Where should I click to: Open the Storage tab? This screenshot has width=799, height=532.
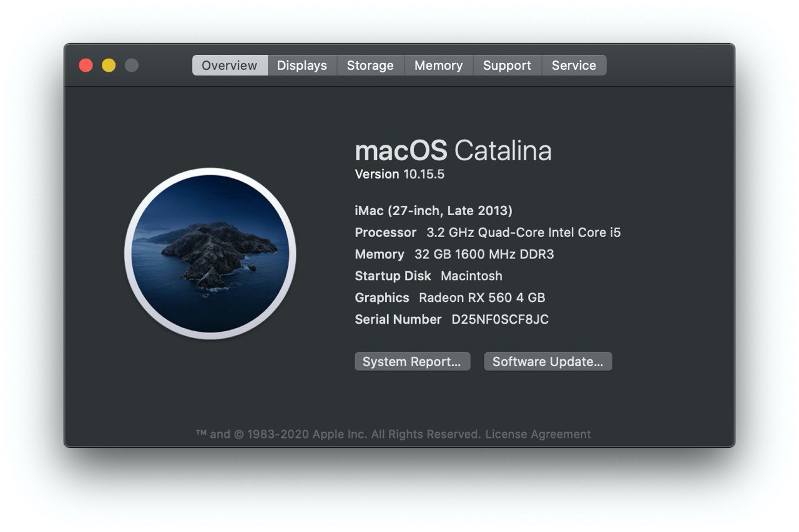371,65
